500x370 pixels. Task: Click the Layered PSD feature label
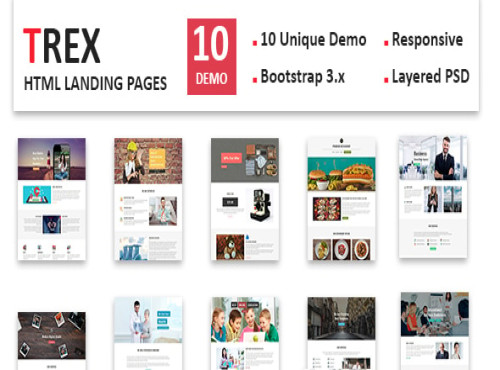click(431, 76)
